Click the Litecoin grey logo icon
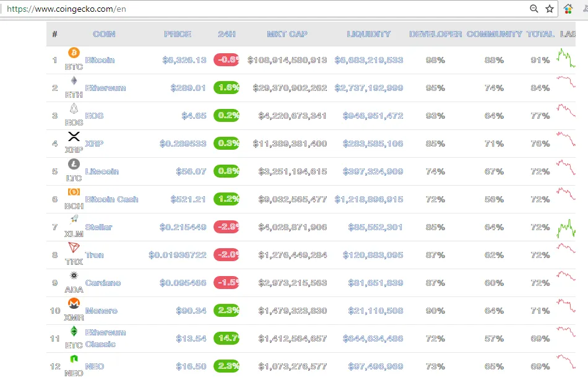This screenshot has height=380, width=588. (74, 164)
